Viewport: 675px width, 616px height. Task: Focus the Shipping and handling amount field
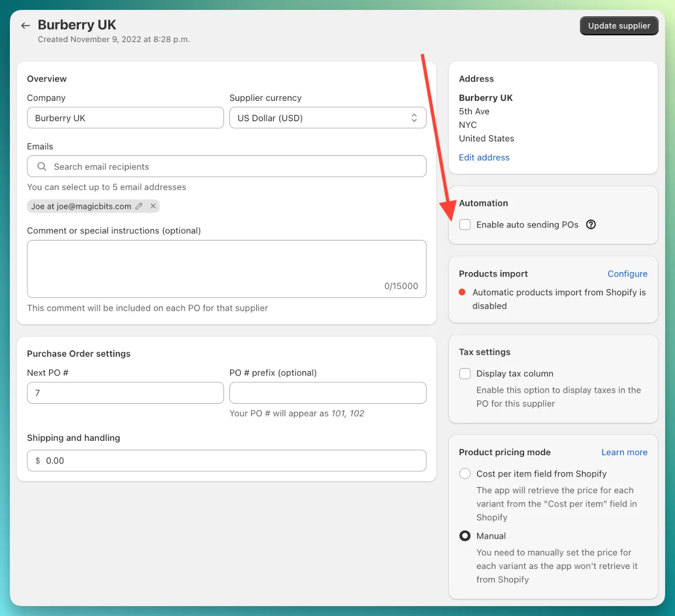point(226,461)
